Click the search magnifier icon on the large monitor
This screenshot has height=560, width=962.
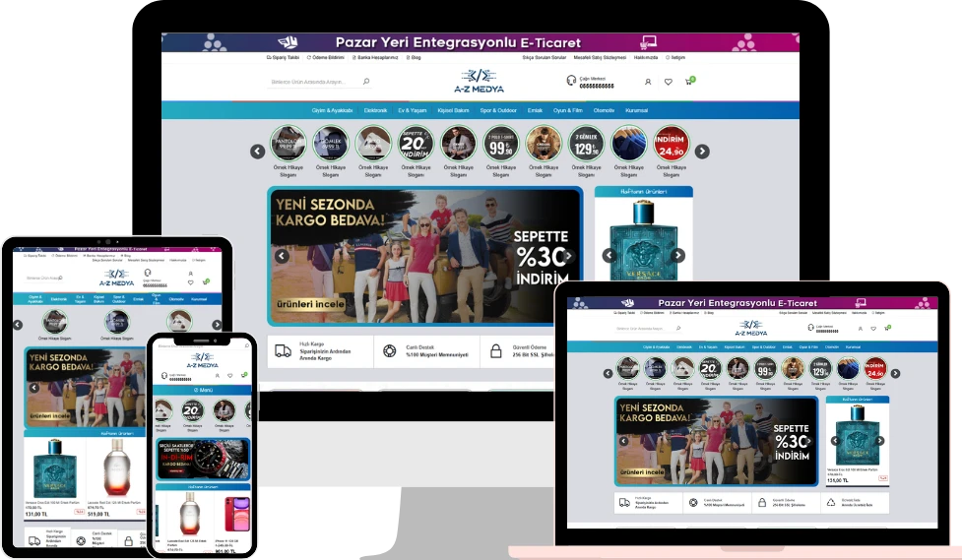[366, 82]
